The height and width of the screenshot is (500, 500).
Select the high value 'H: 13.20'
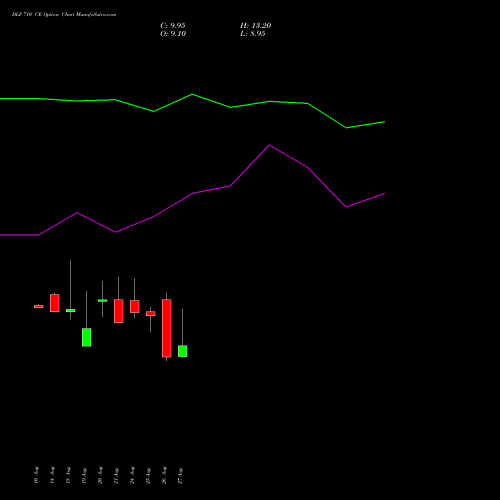pyautogui.click(x=256, y=26)
